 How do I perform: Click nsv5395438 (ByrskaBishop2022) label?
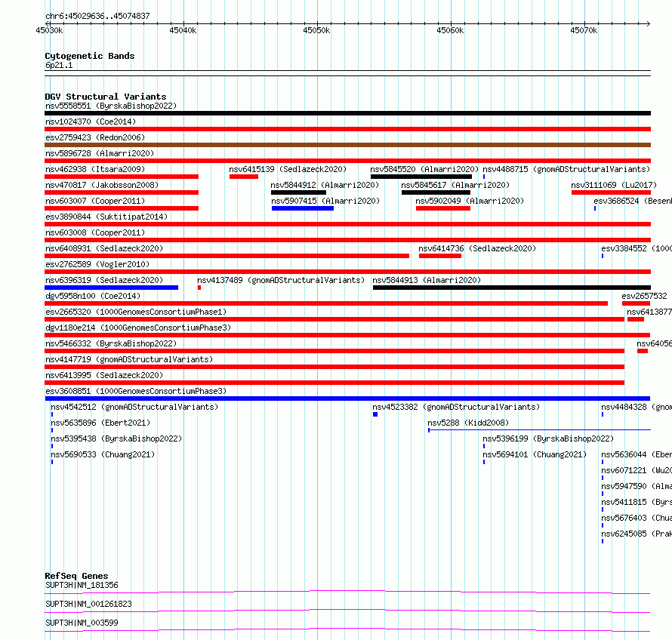coord(116,438)
